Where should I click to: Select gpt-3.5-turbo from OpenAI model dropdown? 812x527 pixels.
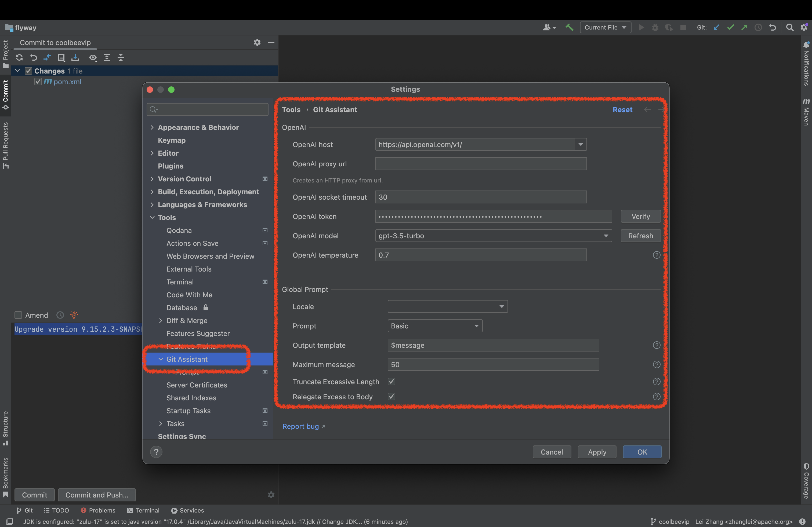click(x=493, y=235)
